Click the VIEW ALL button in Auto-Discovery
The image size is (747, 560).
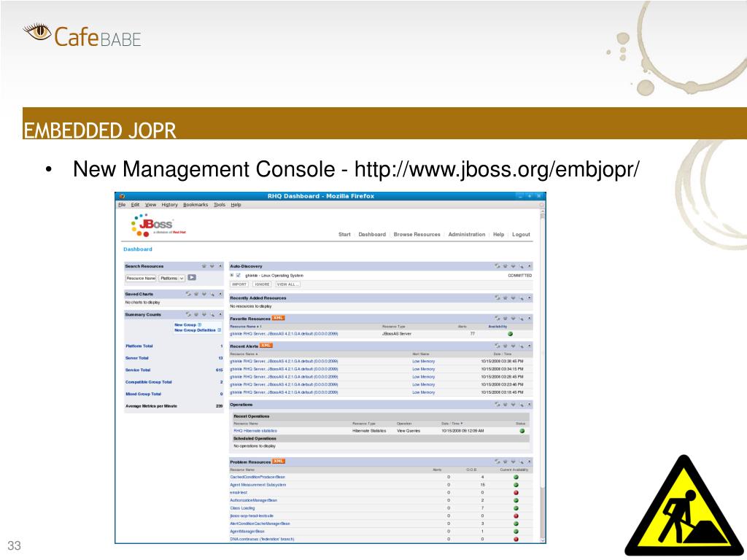click(x=288, y=284)
